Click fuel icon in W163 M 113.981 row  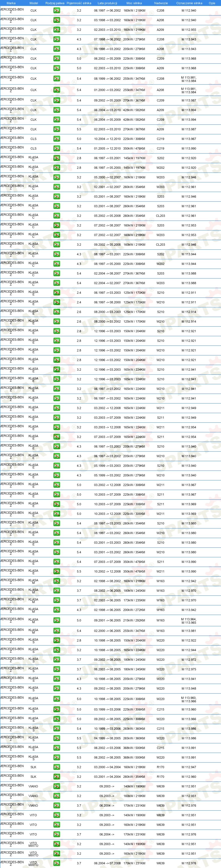(57, 631)
